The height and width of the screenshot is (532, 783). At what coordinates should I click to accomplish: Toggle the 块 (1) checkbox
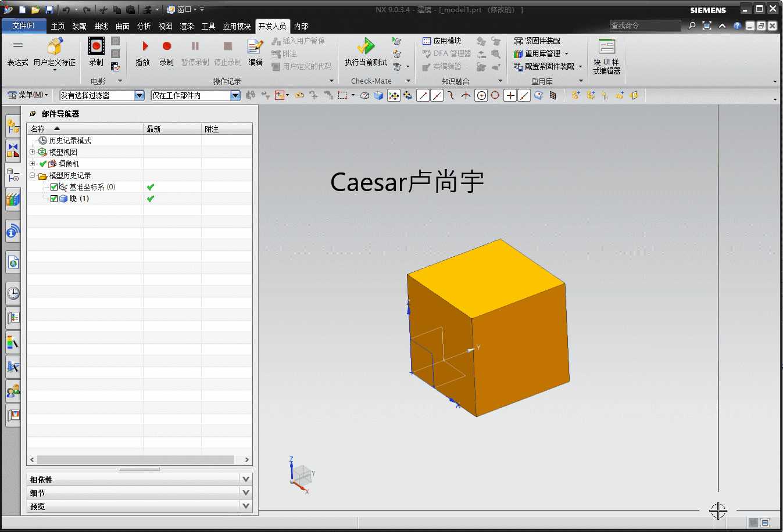pyautogui.click(x=54, y=199)
